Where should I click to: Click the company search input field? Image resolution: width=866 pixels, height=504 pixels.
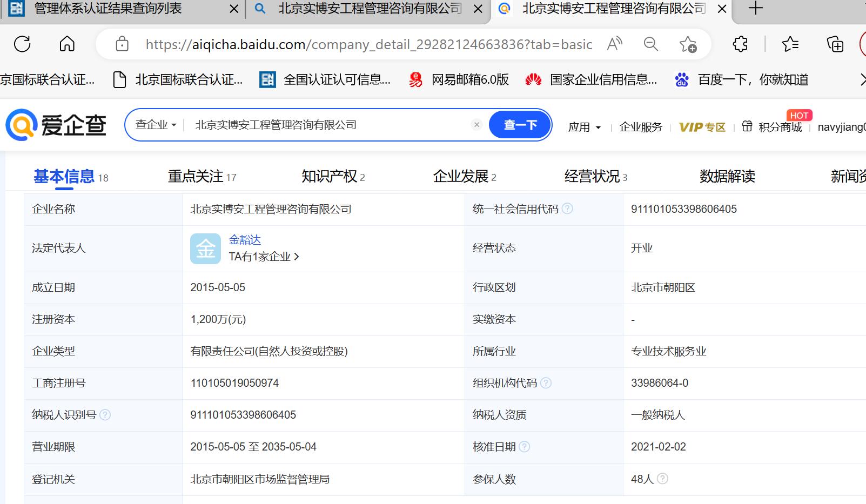tap(330, 125)
